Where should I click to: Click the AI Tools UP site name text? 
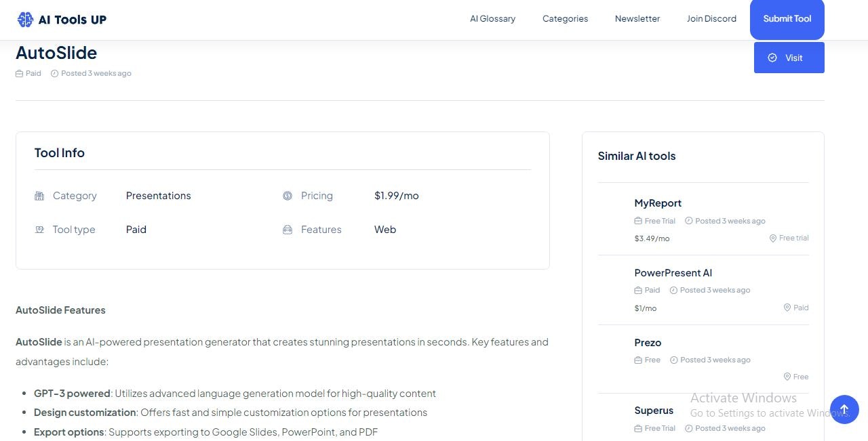click(x=73, y=20)
